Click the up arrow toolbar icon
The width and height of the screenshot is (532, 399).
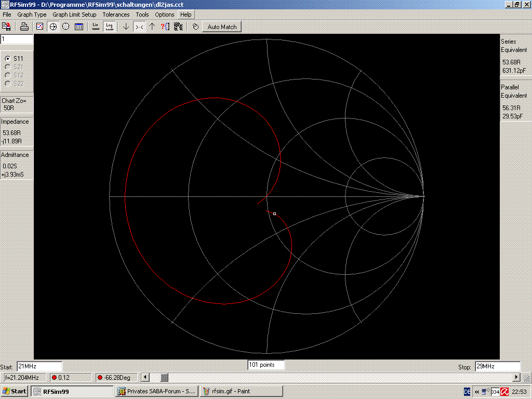(152, 26)
